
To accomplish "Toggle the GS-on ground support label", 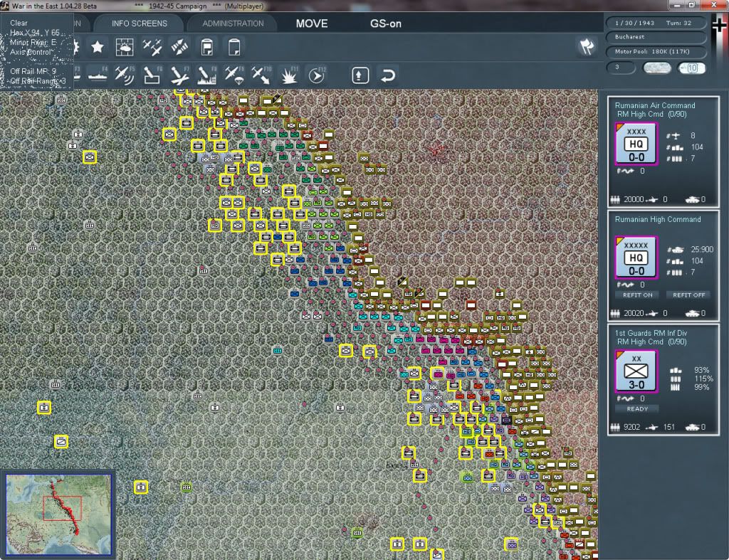I will (385, 23).
